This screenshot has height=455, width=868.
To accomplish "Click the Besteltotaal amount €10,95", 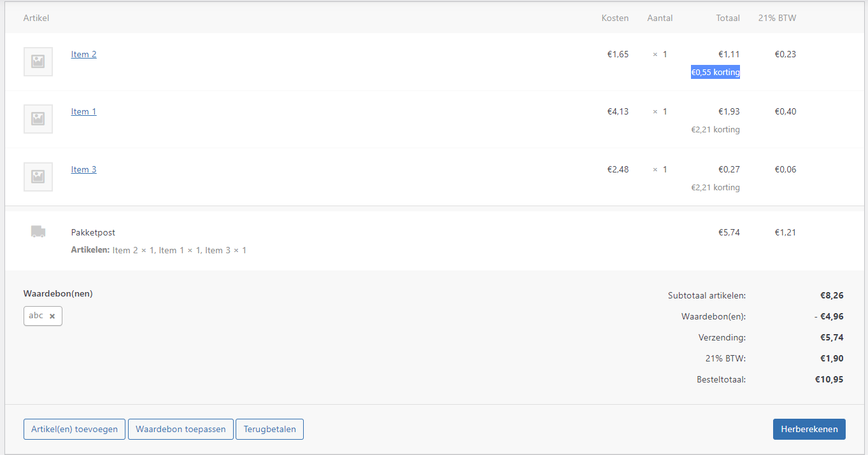I will [x=830, y=379].
